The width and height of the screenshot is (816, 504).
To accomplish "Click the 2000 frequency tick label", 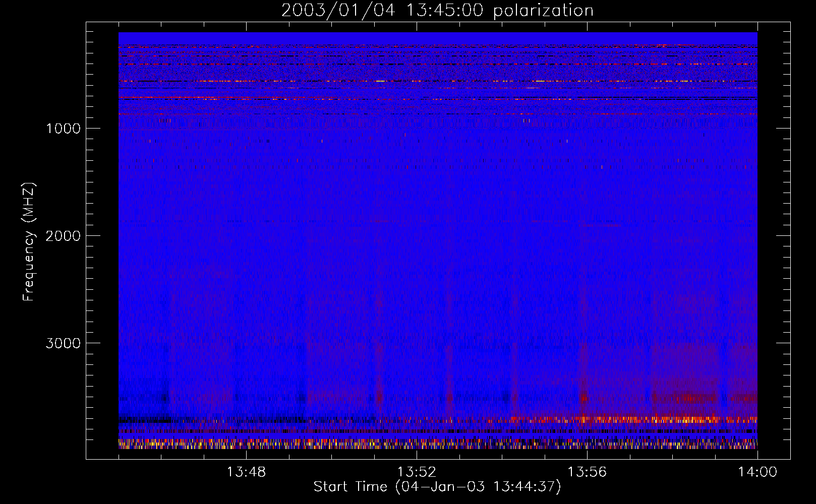I will (x=63, y=236).
